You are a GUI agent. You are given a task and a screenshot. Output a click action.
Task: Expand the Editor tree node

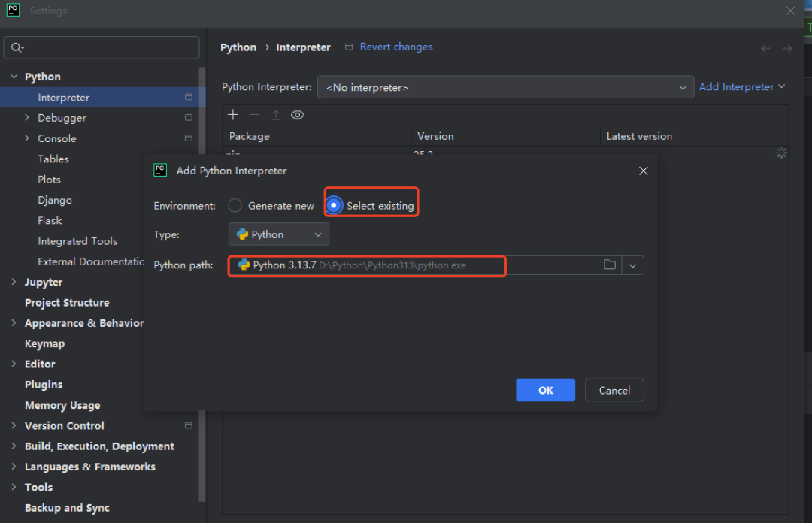click(x=14, y=364)
